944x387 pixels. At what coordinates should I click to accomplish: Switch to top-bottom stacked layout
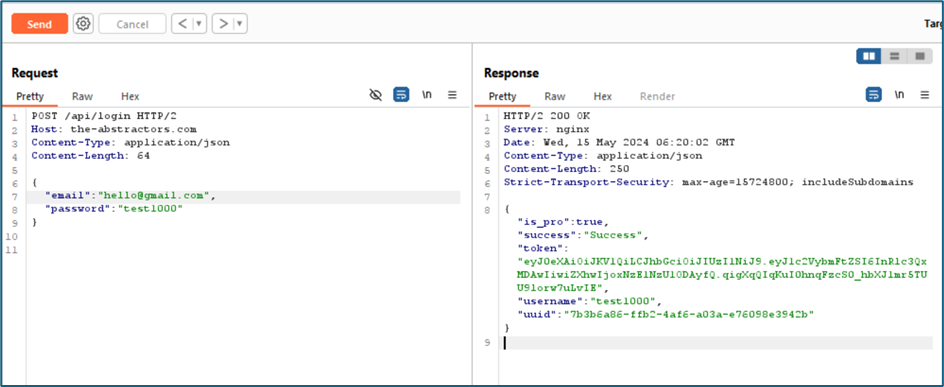[894, 56]
